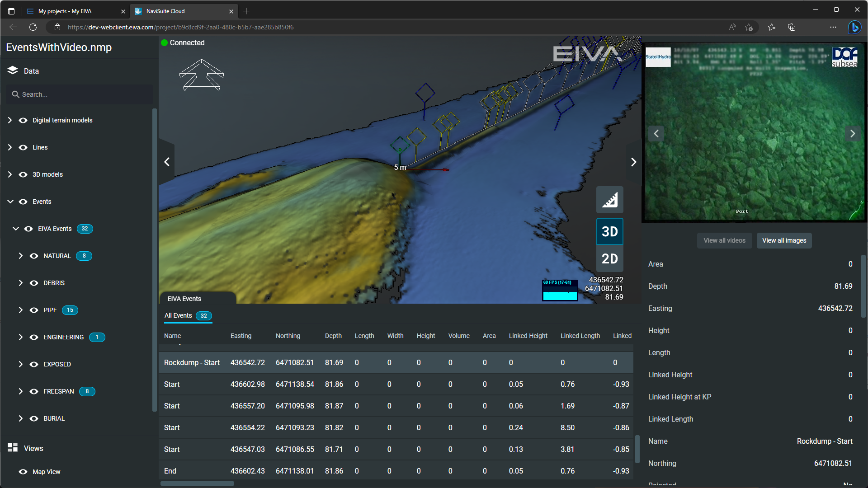Collapse the right details panel arrow

point(633,162)
